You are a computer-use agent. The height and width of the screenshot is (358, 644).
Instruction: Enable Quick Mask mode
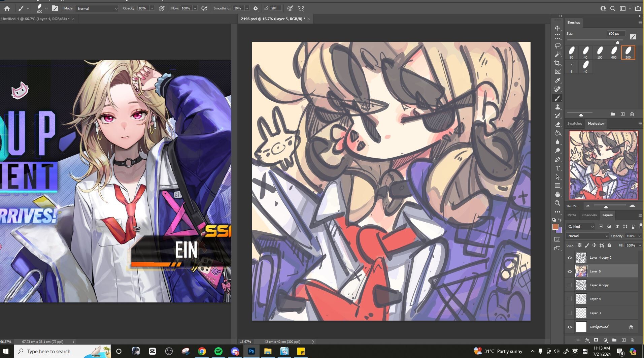557,239
